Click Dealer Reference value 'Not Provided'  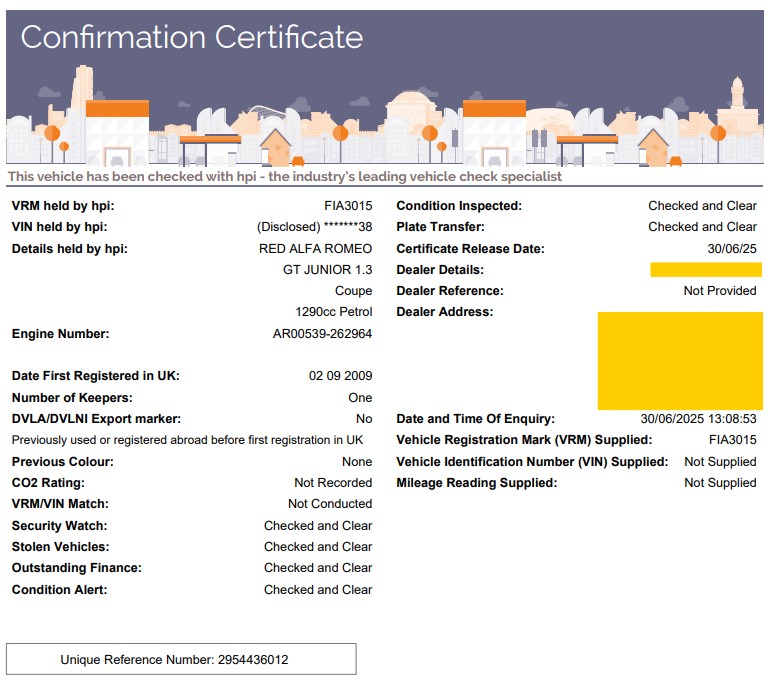(720, 291)
